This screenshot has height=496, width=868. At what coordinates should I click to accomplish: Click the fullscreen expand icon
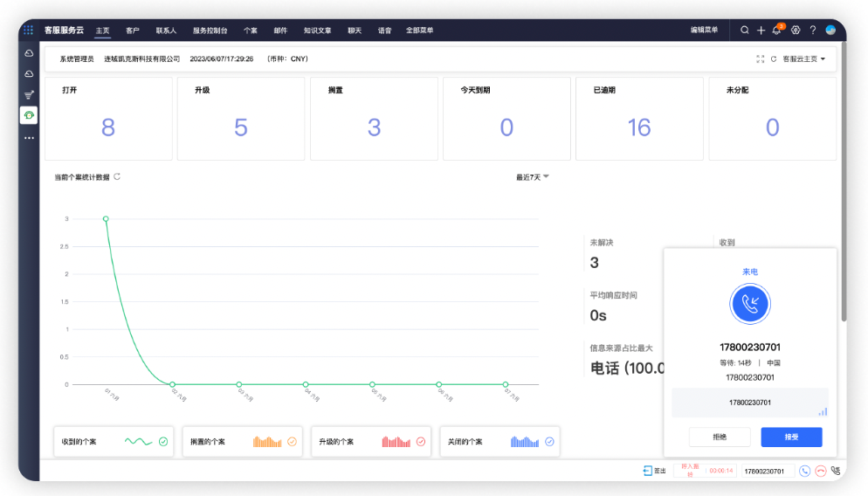tap(760, 59)
